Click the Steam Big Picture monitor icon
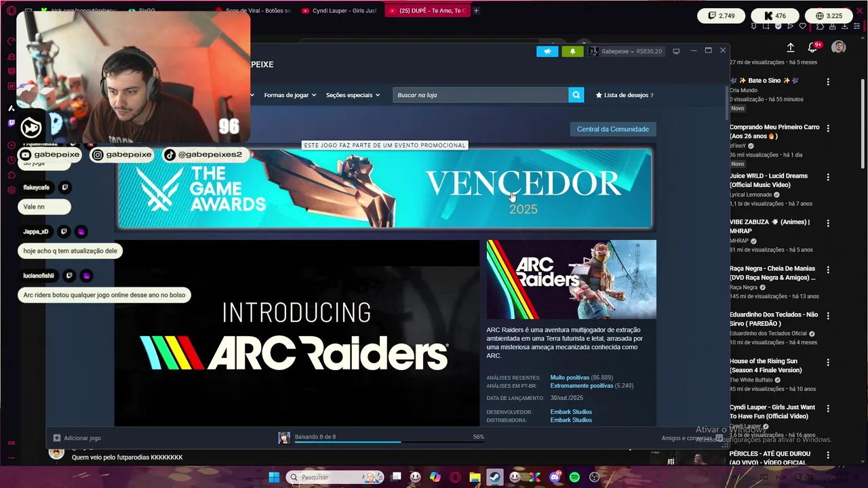 point(676,52)
